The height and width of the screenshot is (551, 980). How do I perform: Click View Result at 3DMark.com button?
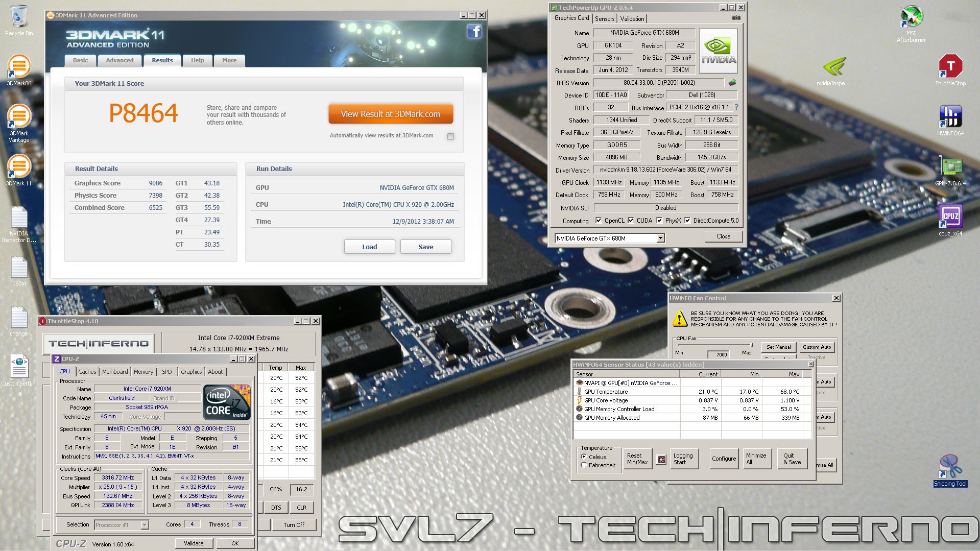(391, 114)
